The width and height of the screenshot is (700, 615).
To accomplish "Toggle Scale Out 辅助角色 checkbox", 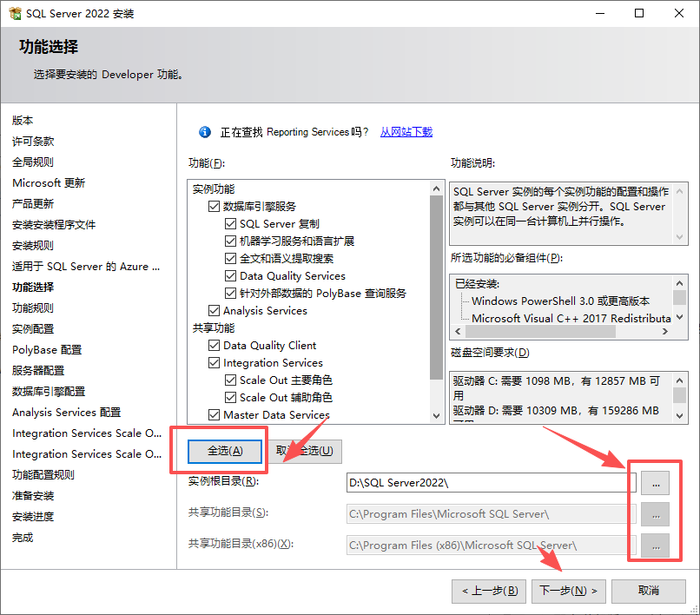I will pyautogui.click(x=230, y=398).
